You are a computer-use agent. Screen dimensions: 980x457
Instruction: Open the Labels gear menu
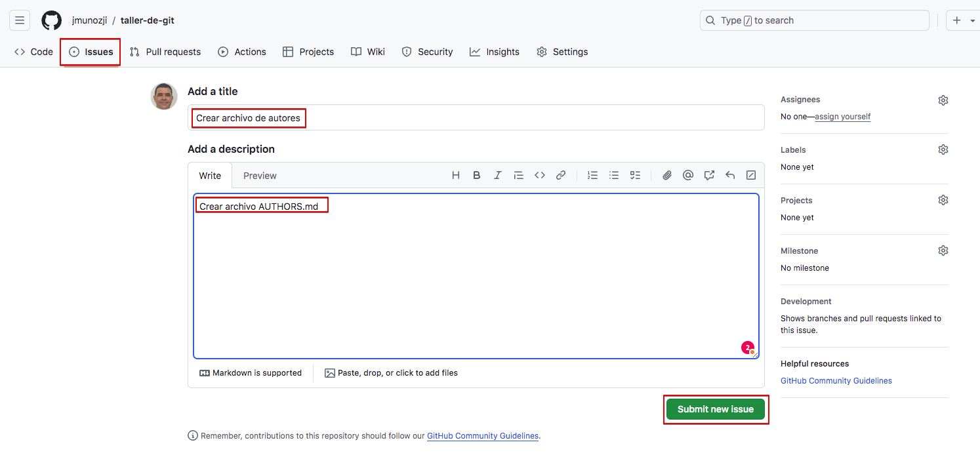(x=943, y=149)
